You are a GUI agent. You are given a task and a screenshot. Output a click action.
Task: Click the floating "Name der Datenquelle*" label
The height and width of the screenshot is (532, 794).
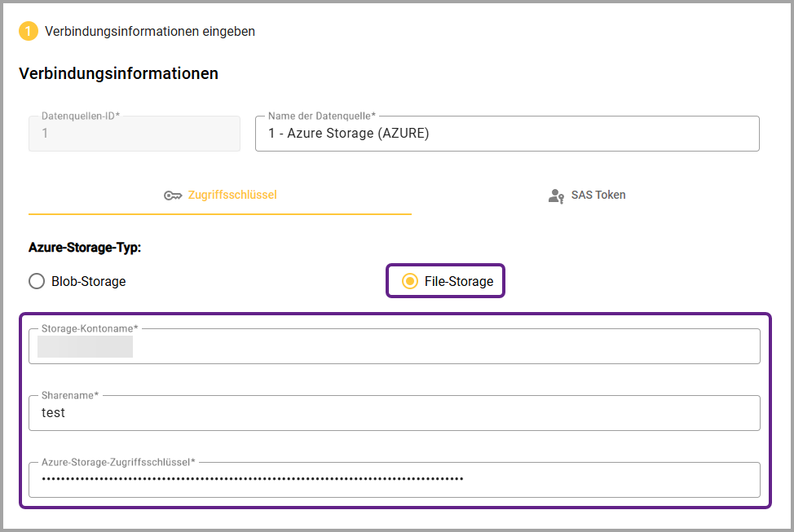click(x=321, y=117)
